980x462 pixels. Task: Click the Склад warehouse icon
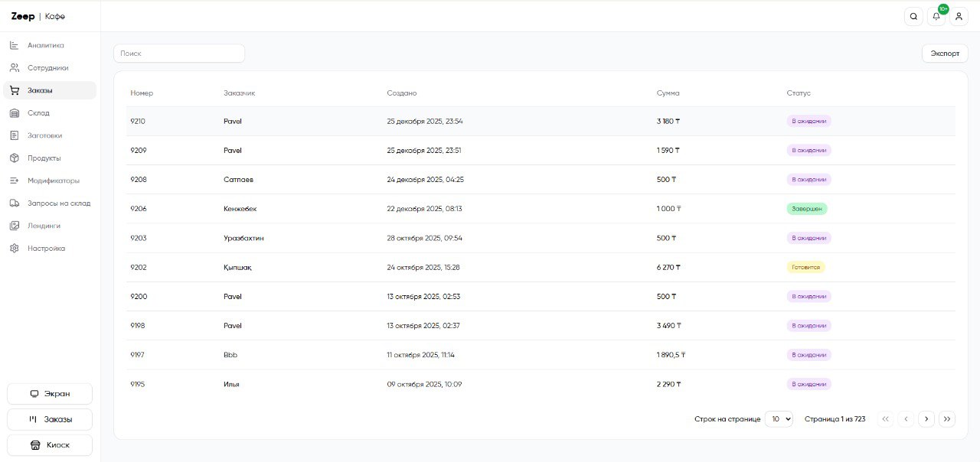(x=14, y=113)
